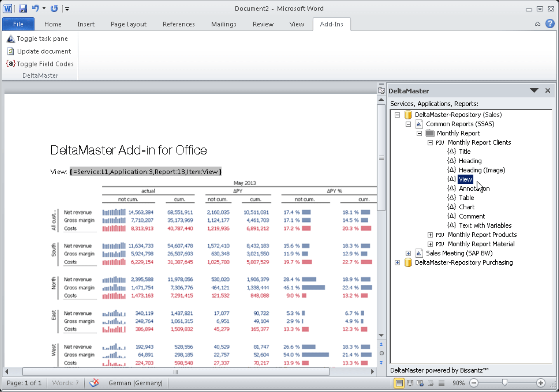The height and width of the screenshot is (392, 559).
Task: Click the zoom slider handle
Action: (x=504, y=383)
